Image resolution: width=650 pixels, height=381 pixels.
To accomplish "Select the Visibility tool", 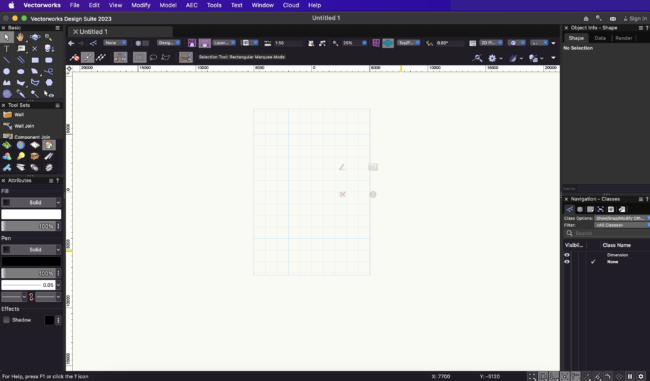I will pos(49,94).
